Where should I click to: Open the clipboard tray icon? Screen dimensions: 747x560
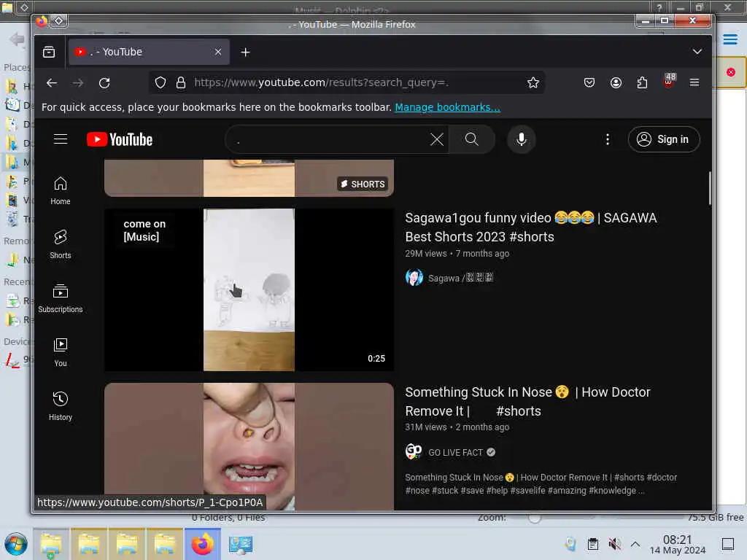tap(592, 544)
